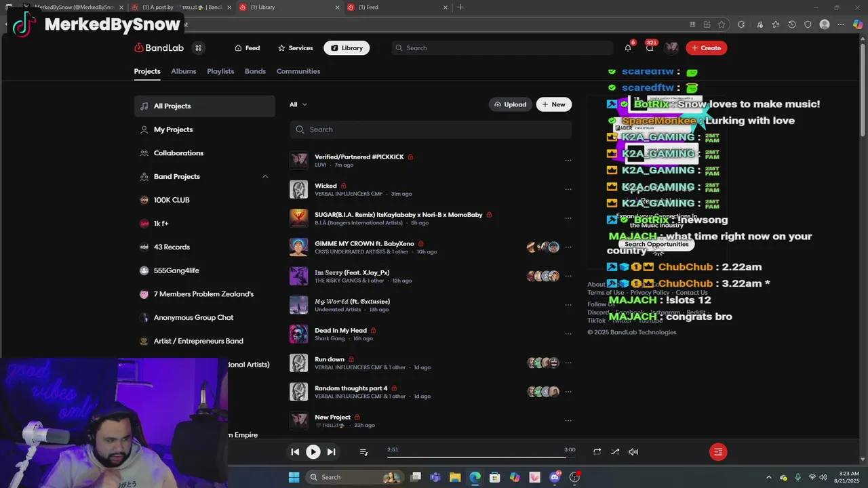
Task: Open the Run down project
Action: coord(330,359)
